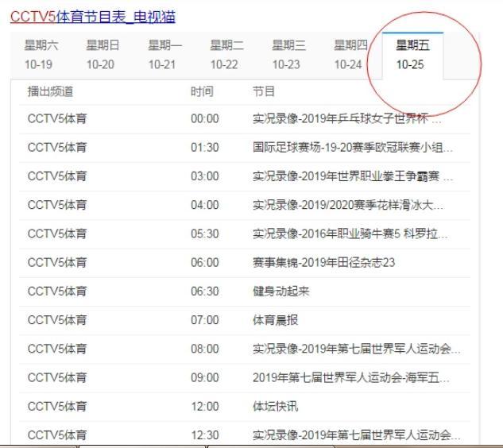Click the 09:00 time cell
The height and width of the screenshot is (448, 503).
(205, 378)
